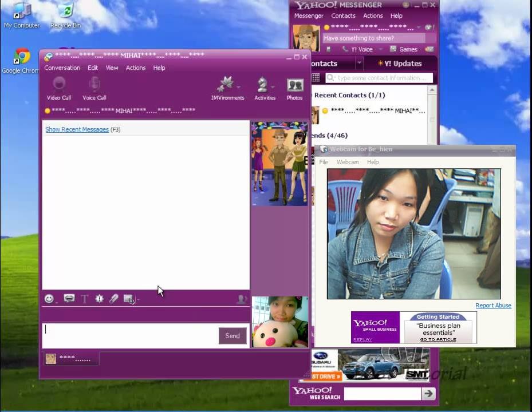Viewport: 532px width, 412px height.
Task: Click the Report Abuse link
Action: pos(493,305)
